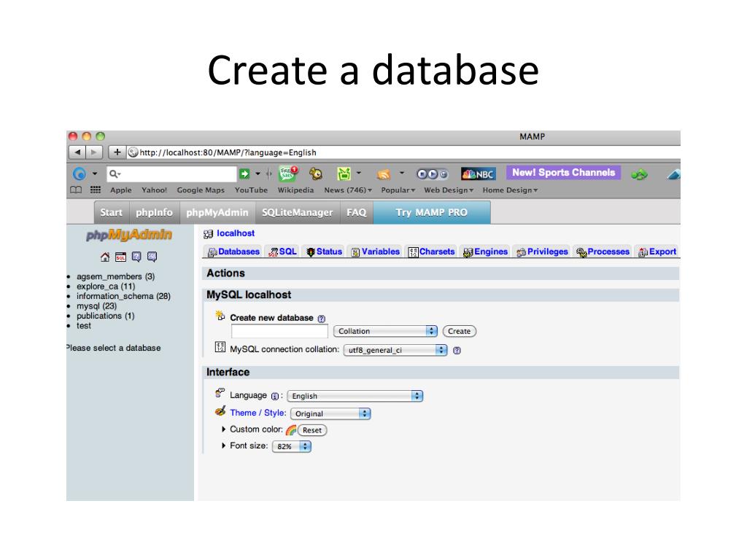Viewport: 747px width, 560px height.
Task: Click the Create database button
Action: (x=460, y=331)
